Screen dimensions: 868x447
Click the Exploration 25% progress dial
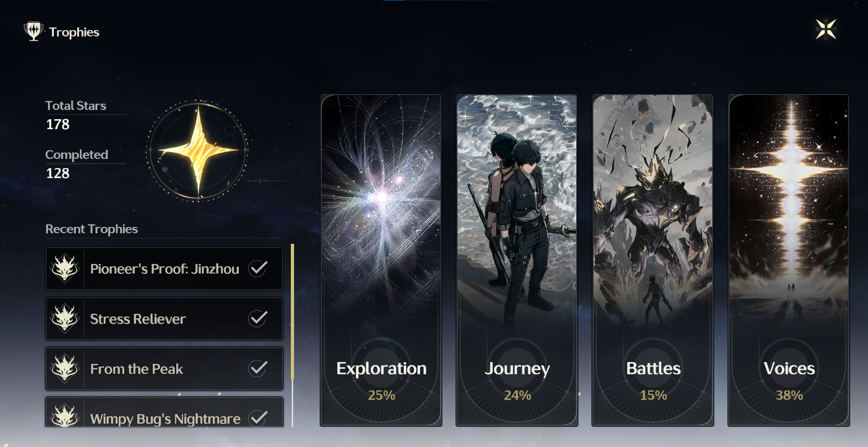pyautogui.click(x=381, y=380)
